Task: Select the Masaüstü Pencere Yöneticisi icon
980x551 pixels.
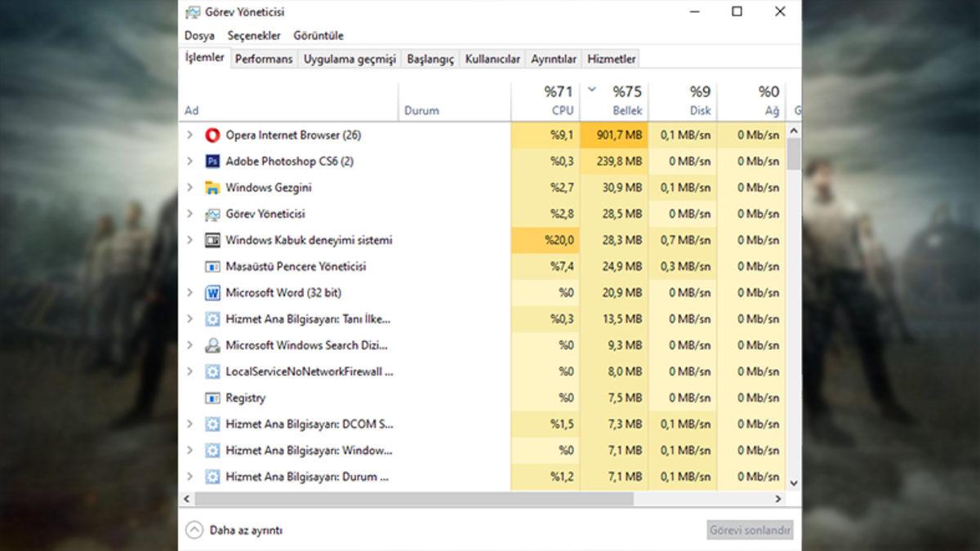Action: 212,266
